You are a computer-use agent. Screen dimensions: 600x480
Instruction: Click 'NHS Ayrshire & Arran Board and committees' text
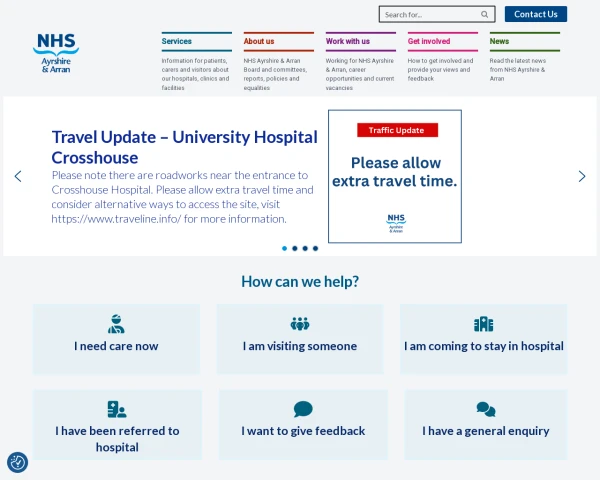(275, 74)
